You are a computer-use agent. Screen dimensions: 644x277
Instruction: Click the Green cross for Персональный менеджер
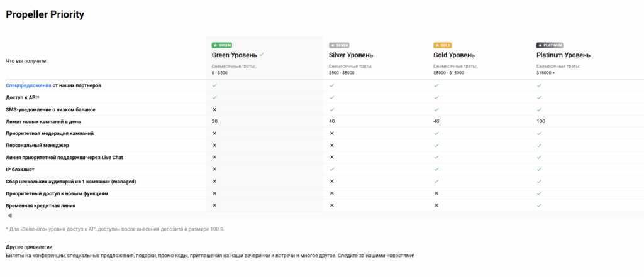pyautogui.click(x=214, y=145)
